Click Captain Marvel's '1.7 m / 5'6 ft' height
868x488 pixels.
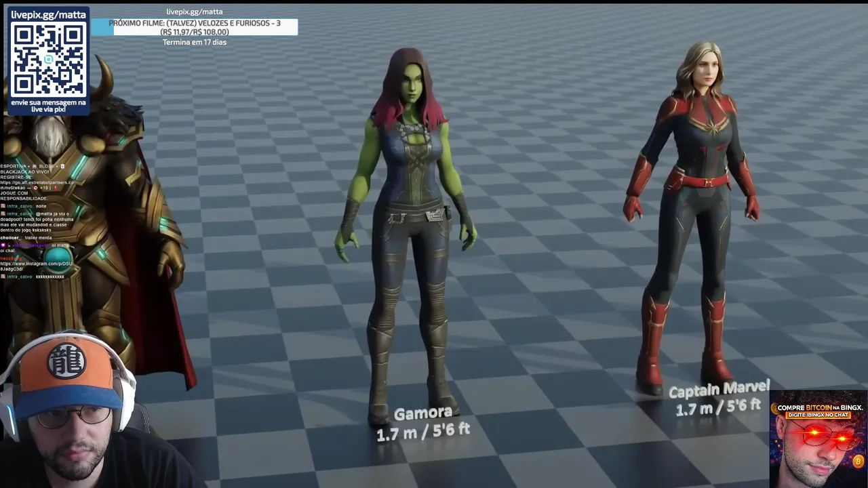pos(718,408)
